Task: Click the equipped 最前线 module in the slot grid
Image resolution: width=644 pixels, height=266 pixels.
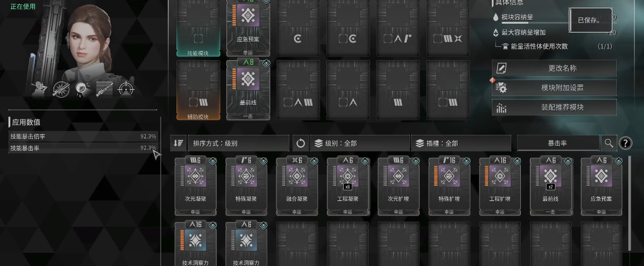Action: pyautogui.click(x=248, y=90)
